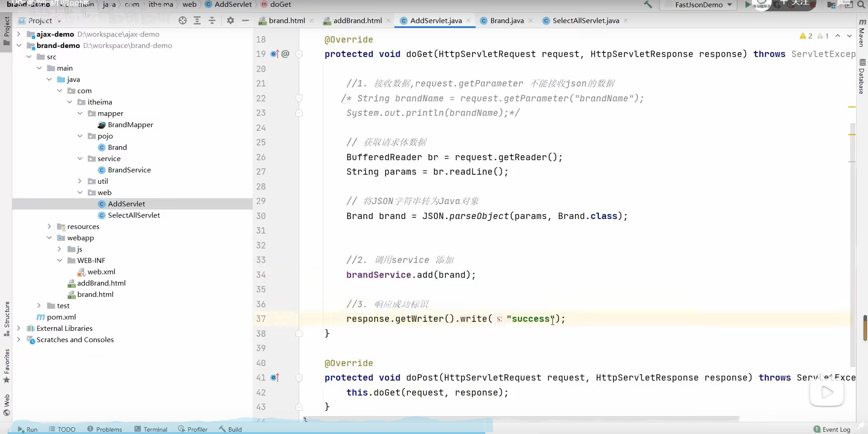
Task: Close the brand.html editor tab
Action: tap(312, 20)
